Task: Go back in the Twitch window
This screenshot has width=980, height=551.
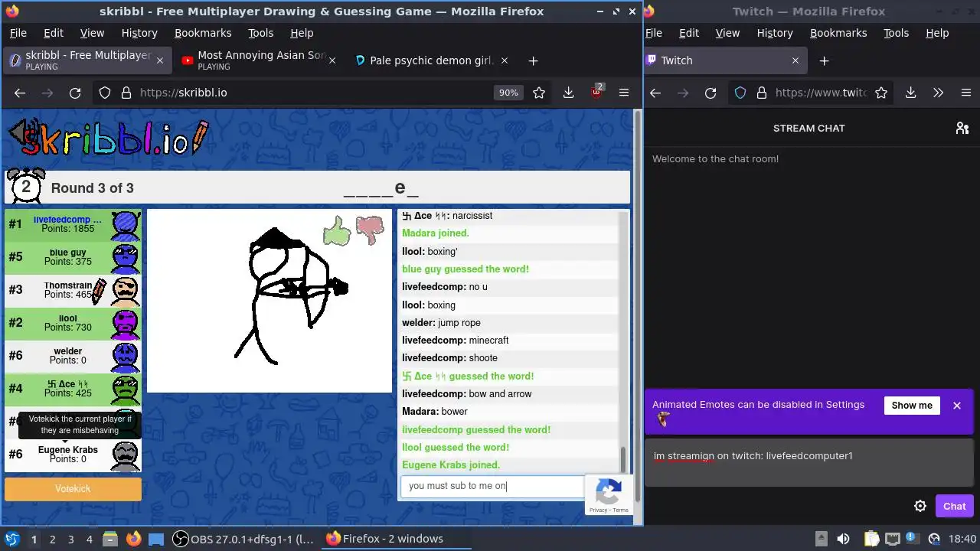Action: pyautogui.click(x=655, y=93)
